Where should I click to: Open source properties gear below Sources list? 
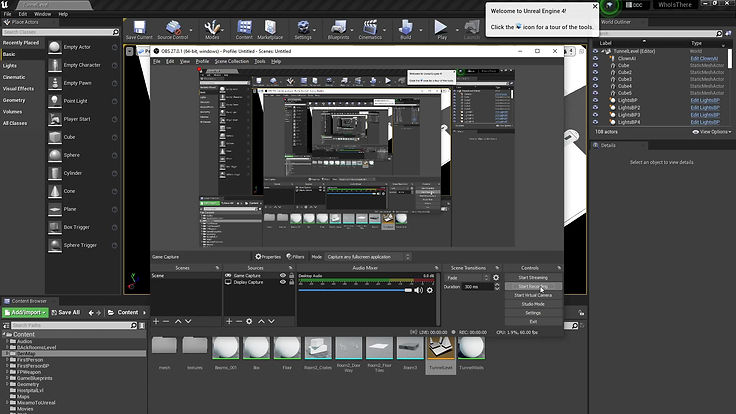(x=249, y=321)
